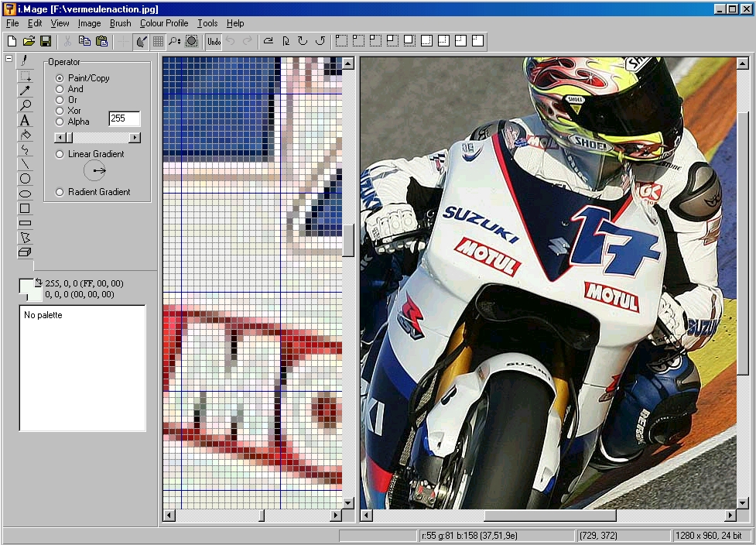This screenshot has height=545, width=756.
Task: Click the zoom magnifier toolbar icon
Action: click(x=174, y=42)
